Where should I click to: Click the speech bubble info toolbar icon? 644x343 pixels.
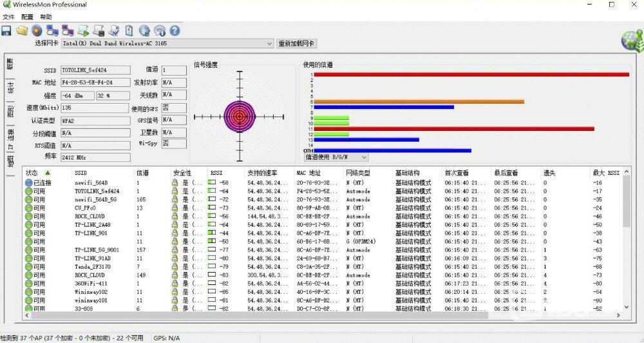pos(159,30)
